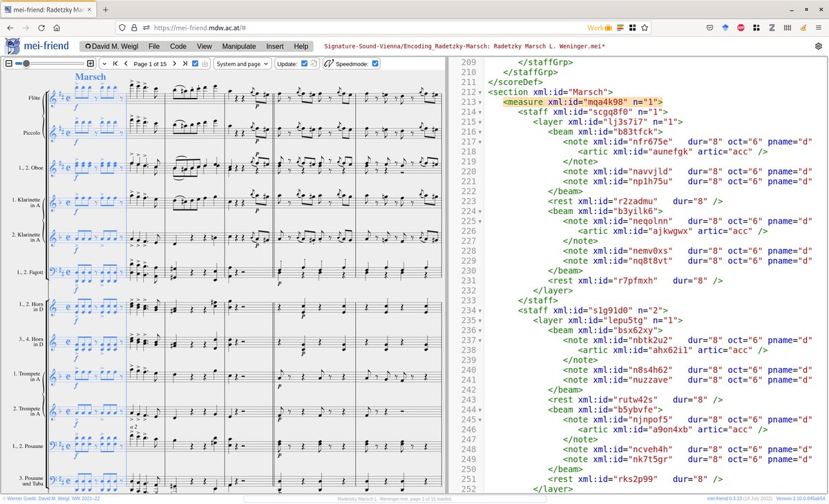Viewport: 829px width, 504px height.
Task: Toggle the Speedmode checkbox
Action: click(x=375, y=64)
